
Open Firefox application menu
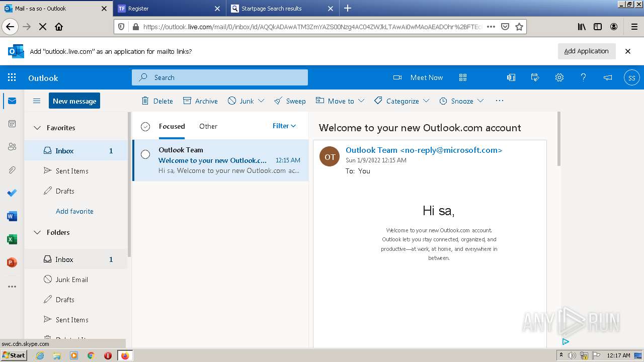(634, 27)
